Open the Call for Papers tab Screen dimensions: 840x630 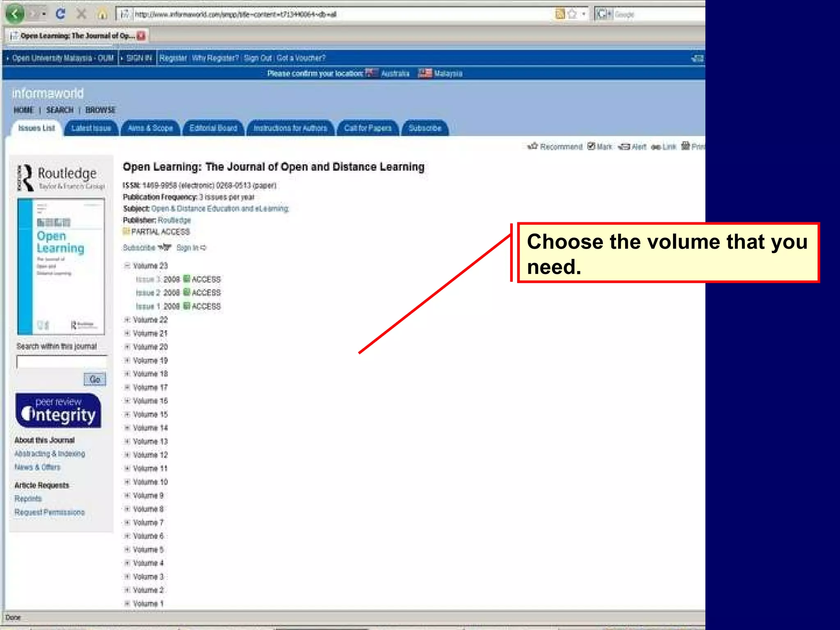pyautogui.click(x=368, y=128)
